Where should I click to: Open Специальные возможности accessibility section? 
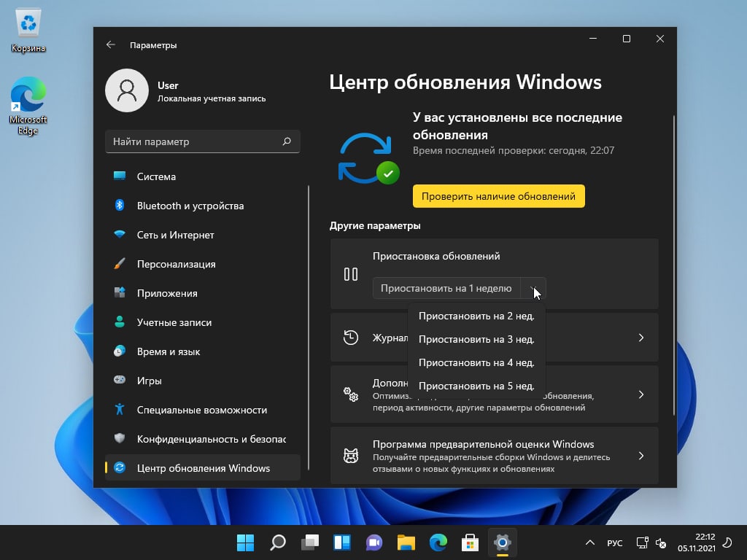click(x=201, y=410)
